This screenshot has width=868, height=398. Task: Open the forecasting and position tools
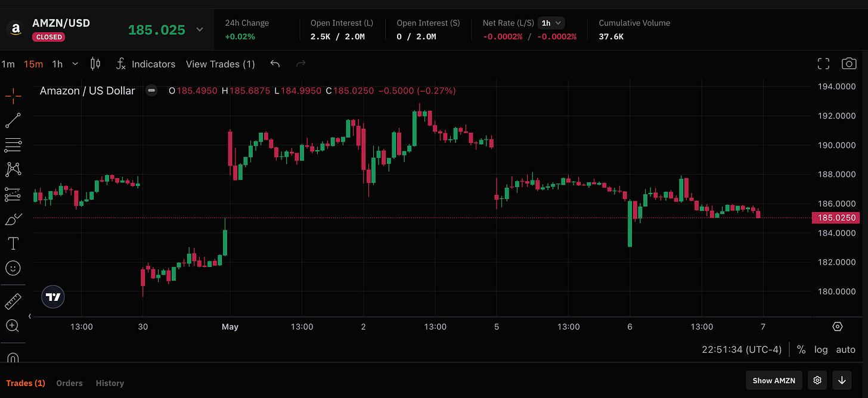tap(13, 194)
